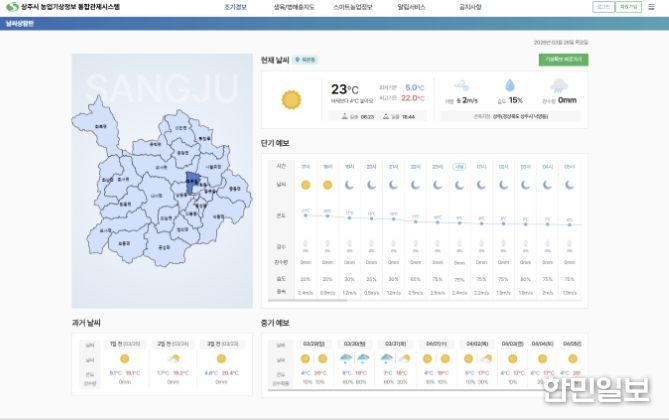Screen dimensions: 669x420
Task: Click the sunrise time icon under temperature
Action: 344,116
